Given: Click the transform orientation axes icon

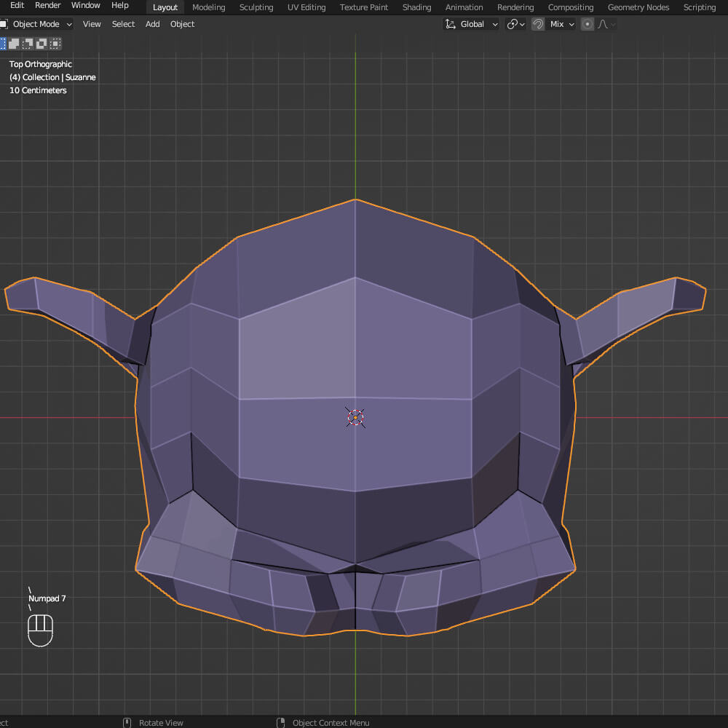Looking at the screenshot, I should 451,24.
